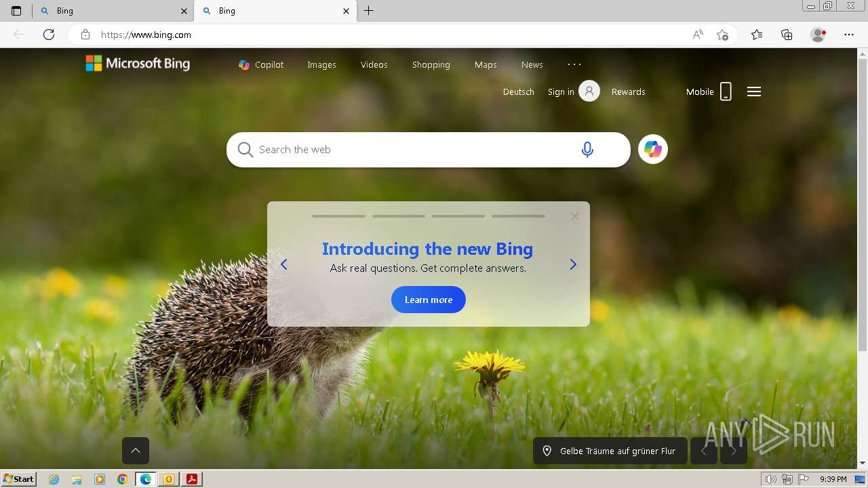Switch language to Deutsch

click(519, 91)
